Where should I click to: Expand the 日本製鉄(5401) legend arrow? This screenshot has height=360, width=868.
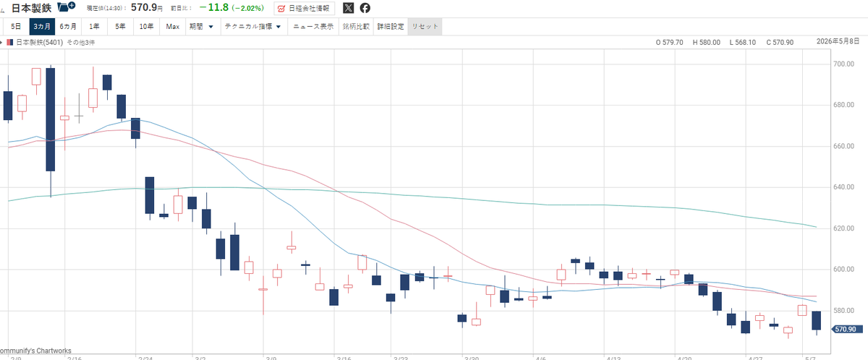pos(2,43)
